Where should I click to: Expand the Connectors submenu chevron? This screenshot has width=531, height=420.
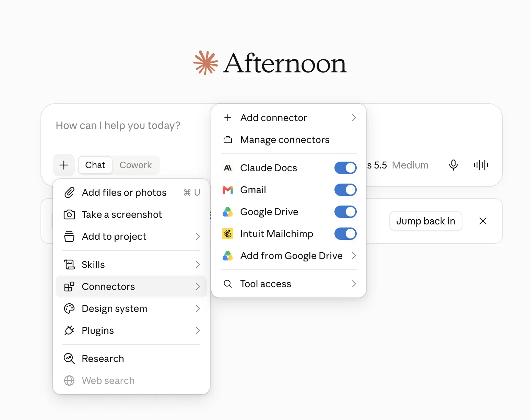[198, 287]
